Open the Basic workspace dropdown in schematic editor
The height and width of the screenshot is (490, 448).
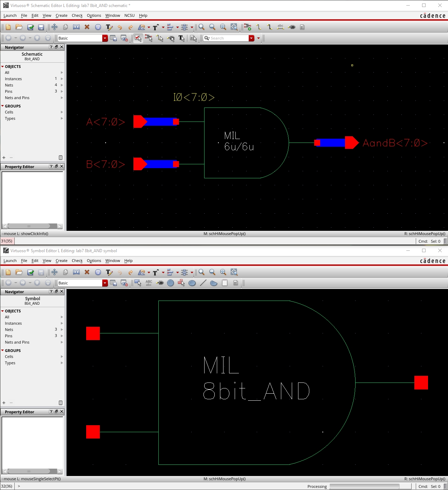coord(105,38)
